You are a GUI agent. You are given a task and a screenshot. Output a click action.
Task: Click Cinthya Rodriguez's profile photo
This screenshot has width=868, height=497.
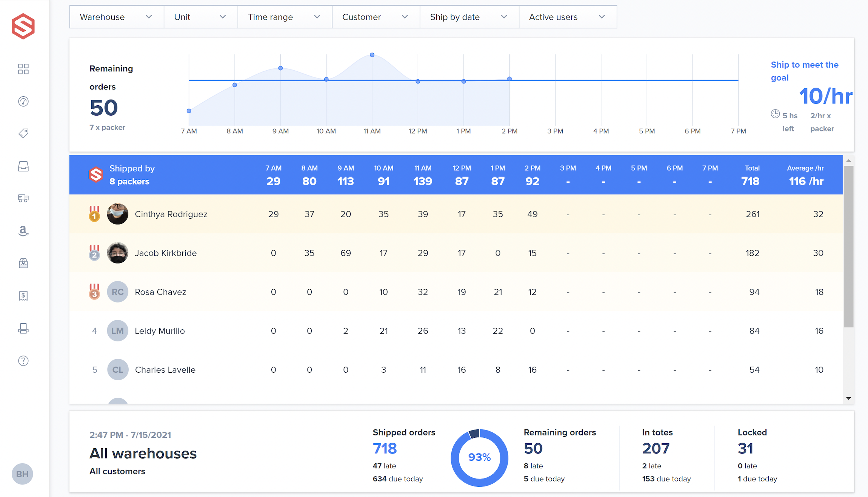pyautogui.click(x=117, y=214)
